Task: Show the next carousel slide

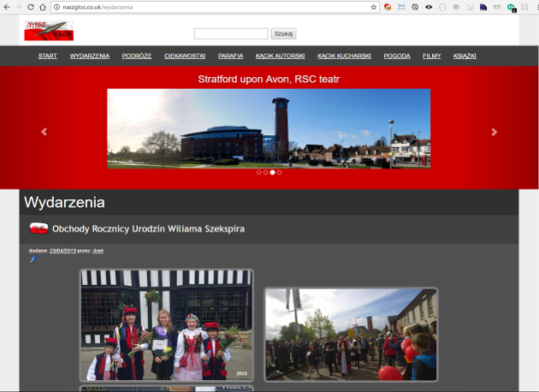Action: 494,132
